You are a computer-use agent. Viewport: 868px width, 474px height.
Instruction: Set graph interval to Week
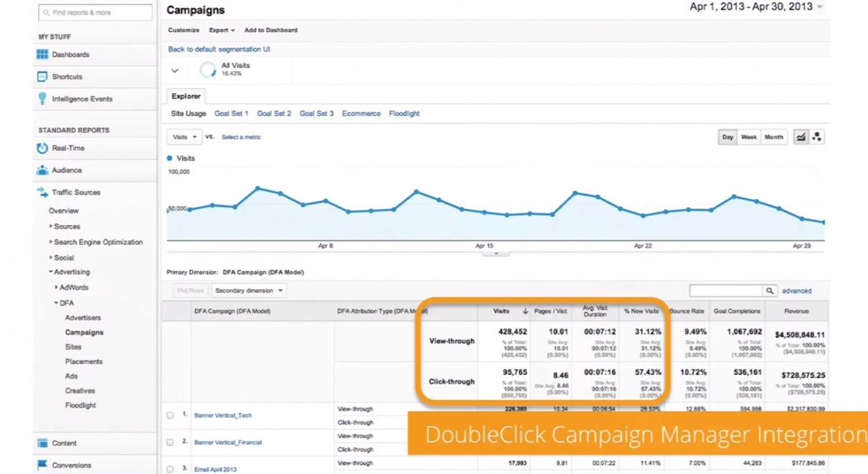pyautogui.click(x=749, y=137)
